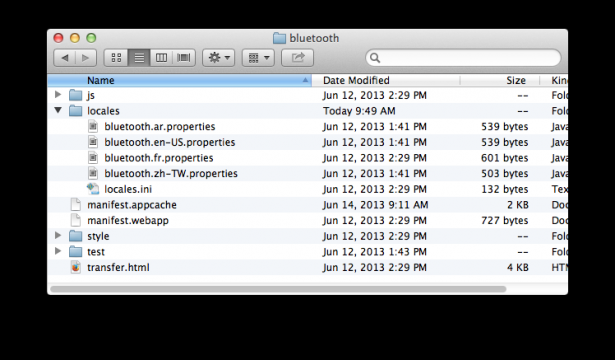The image size is (615, 360).
Task: Click the Share toolbar button
Action: pyautogui.click(x=297, y=58)
